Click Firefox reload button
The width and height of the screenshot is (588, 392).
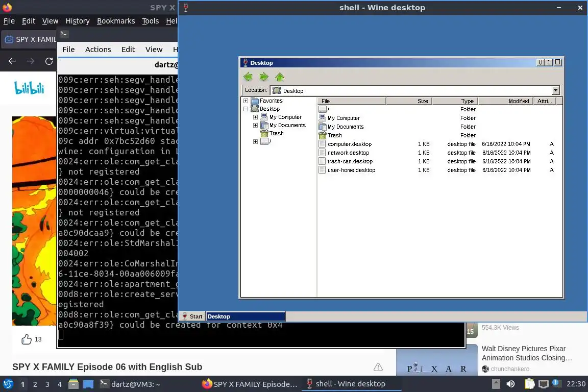49,61
